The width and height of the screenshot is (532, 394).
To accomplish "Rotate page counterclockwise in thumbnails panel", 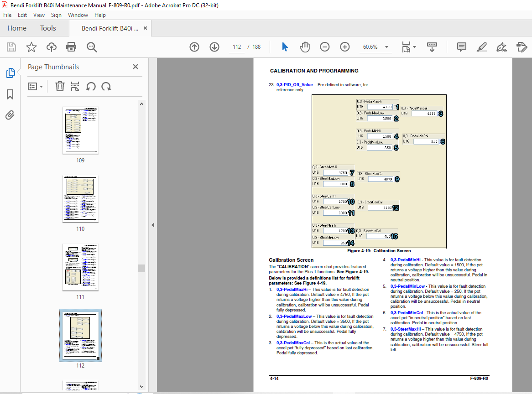I will coord(91,87).
